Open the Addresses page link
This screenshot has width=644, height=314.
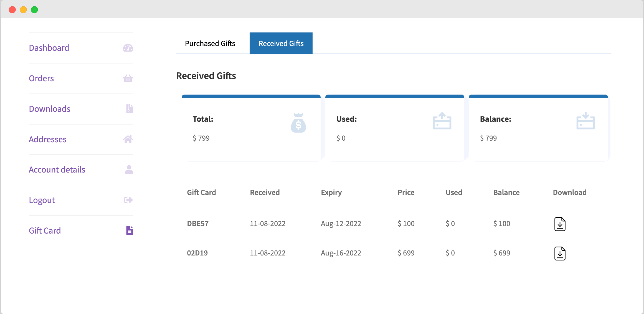47,140
